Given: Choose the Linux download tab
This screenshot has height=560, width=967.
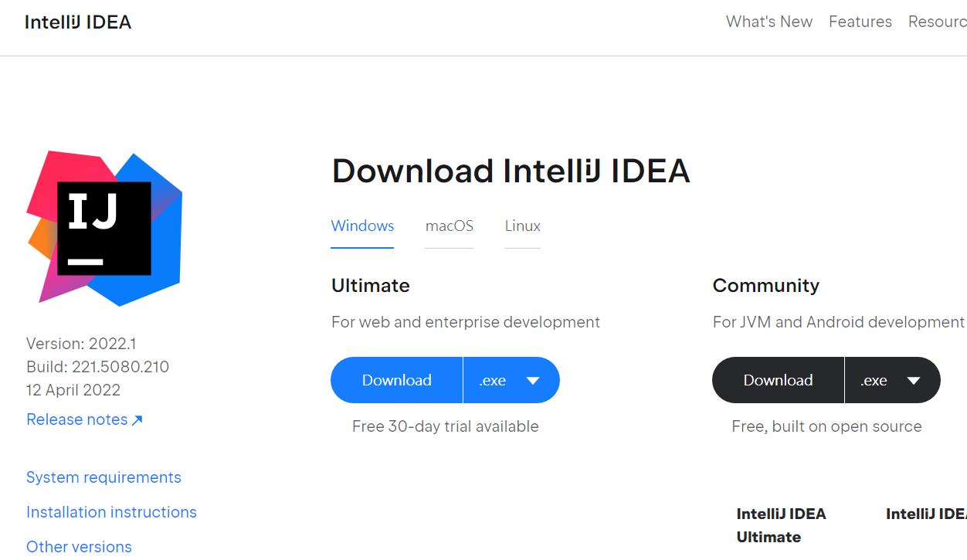Looking at the screenshot, I should 522,226.
